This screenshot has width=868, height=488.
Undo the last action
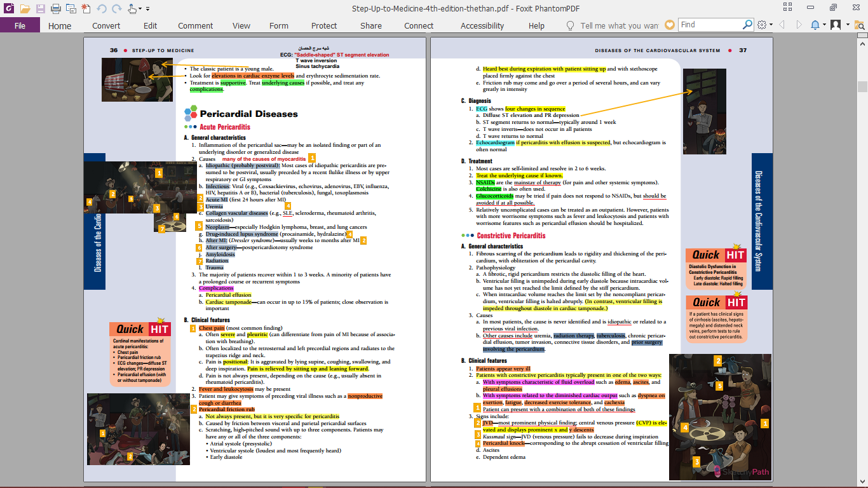(102, 9)
